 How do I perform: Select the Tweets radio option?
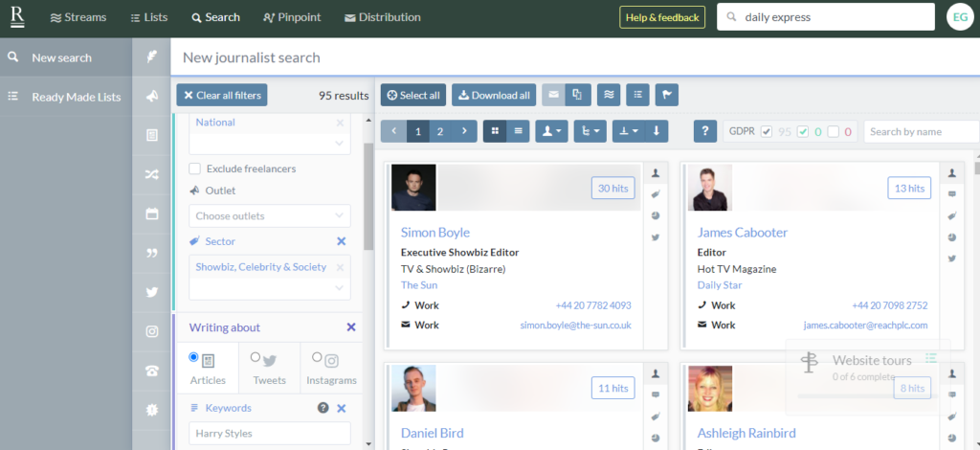(256, 357)
